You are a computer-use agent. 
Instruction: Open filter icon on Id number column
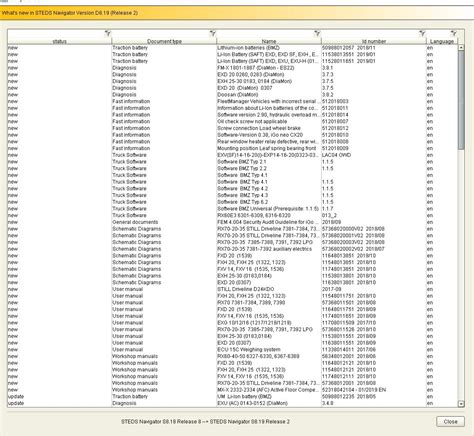pyautogui.click(x=422, y=33)
